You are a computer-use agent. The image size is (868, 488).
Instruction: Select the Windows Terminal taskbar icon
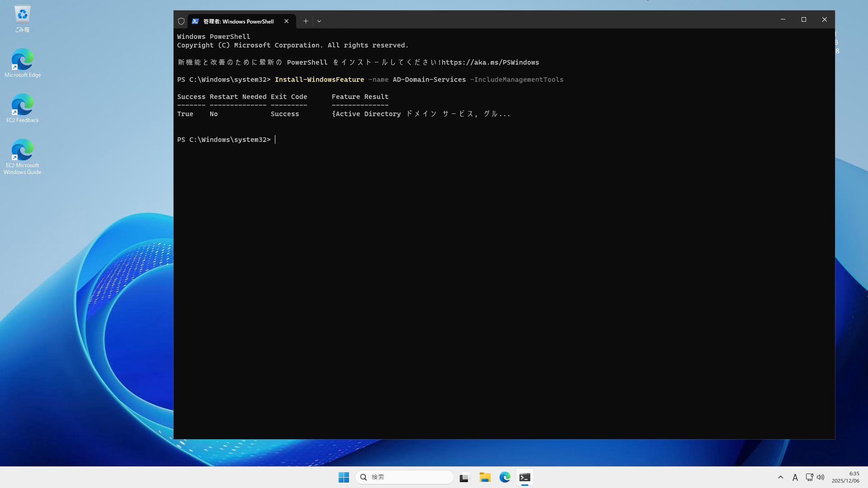[x=524, y=477]
